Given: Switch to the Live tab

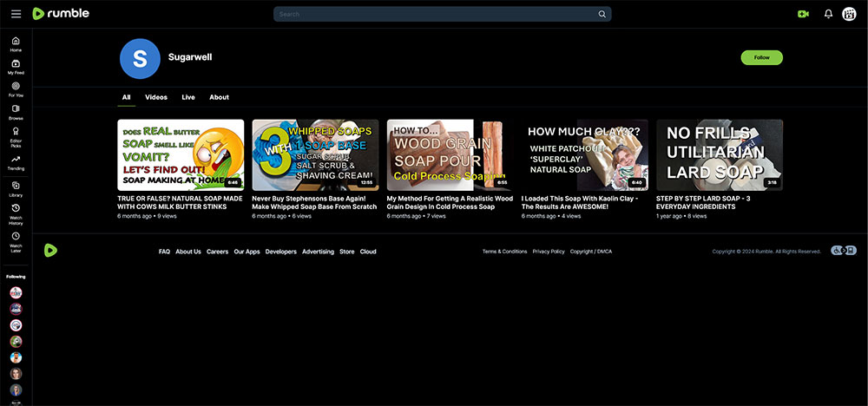Looking at the screenshot, I should [x=188, y=97].
